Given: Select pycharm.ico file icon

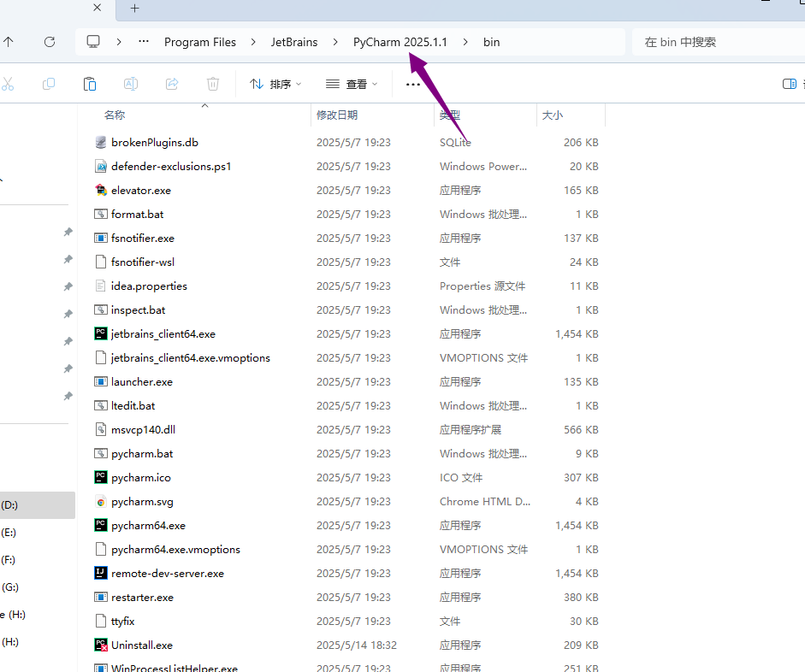Looking at the screenshot, I should tap(101, 478).
